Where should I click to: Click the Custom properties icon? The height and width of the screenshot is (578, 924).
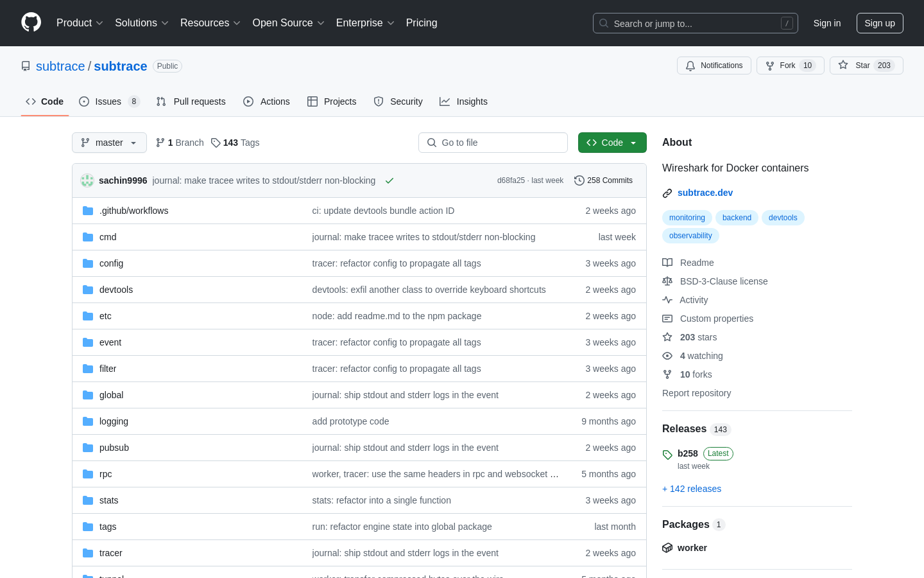click(667, 319)
